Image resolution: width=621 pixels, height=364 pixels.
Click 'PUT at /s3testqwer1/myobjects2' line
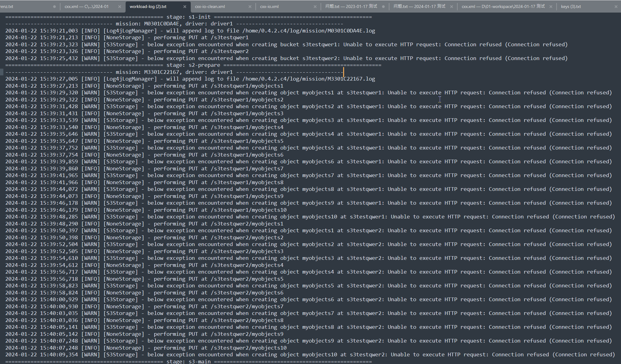pyautogui.click(x=144, y=100)
